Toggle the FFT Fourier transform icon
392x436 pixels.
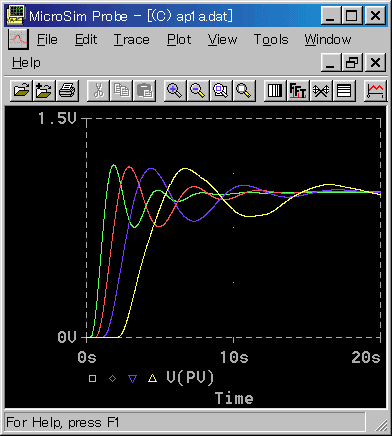[x=298, y=91]
